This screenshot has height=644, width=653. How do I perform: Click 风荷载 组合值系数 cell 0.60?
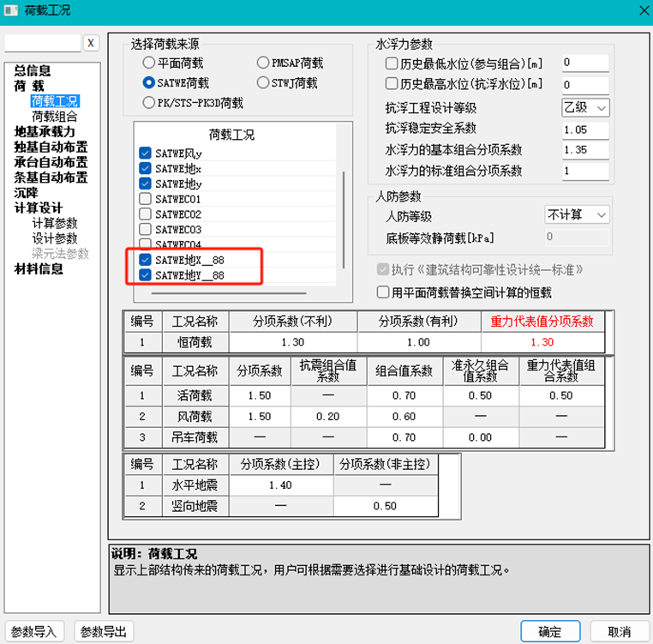(x=404, y=417)
